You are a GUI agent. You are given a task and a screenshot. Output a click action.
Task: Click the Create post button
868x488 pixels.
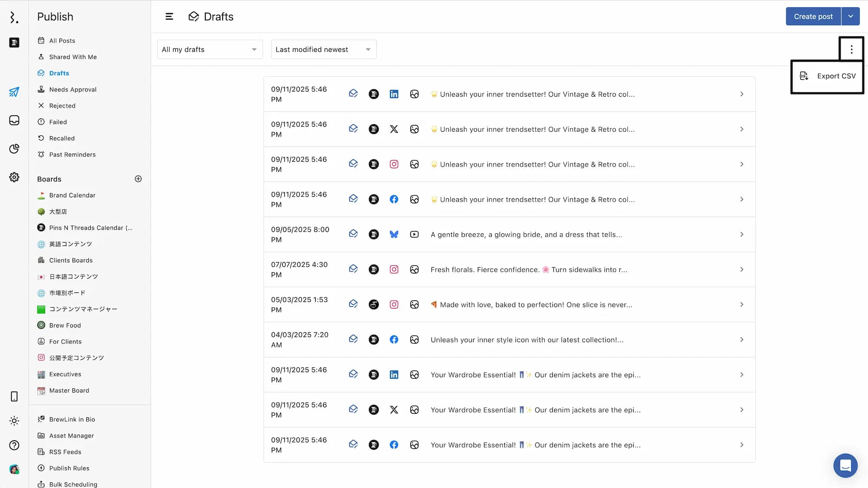[813, 16]
